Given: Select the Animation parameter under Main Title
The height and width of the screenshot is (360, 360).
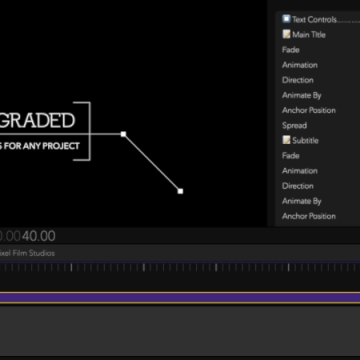Looking at the screenshot, I should (x=300, y=65).
